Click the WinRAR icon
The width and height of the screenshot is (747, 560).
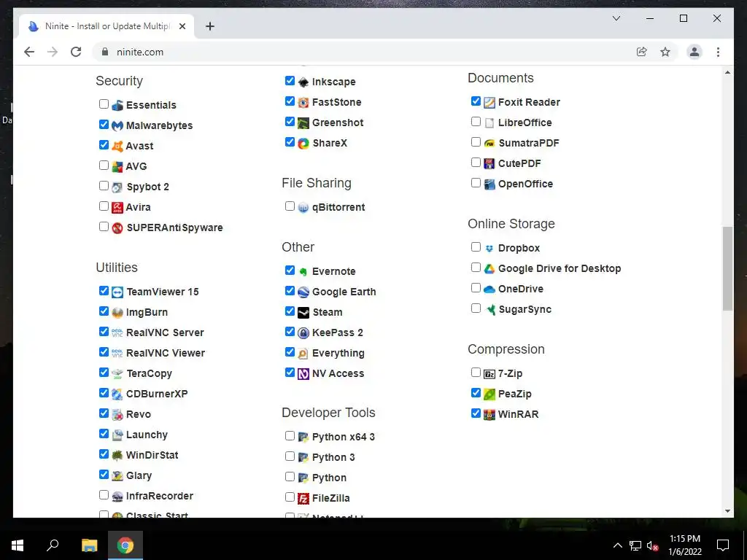(x=489, y=414)
